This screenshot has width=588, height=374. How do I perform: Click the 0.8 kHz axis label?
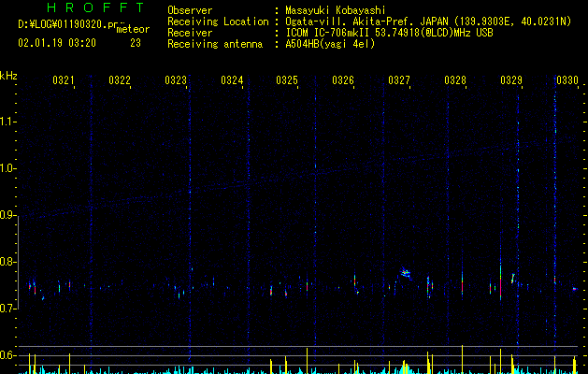point(7,262)
